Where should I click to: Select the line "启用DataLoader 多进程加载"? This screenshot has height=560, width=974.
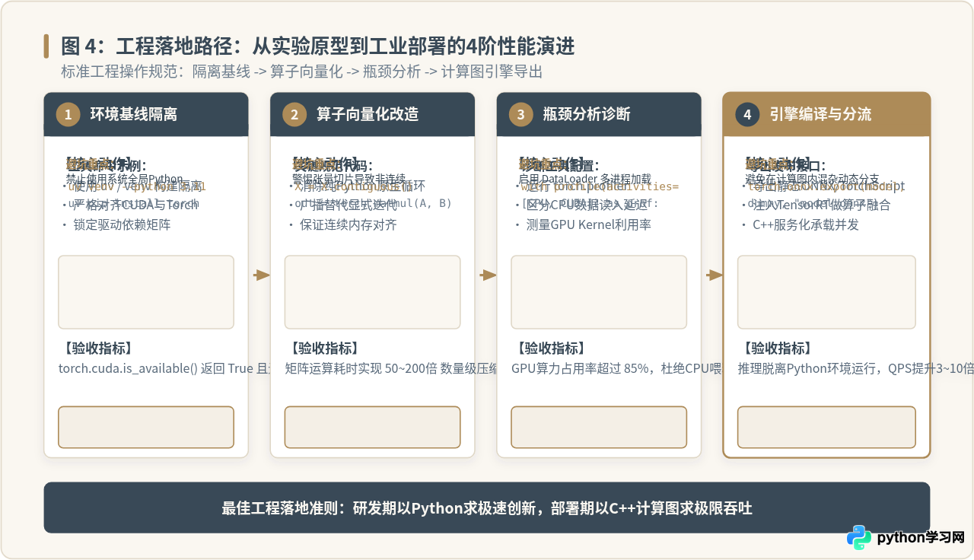click(x=585, y=178)
